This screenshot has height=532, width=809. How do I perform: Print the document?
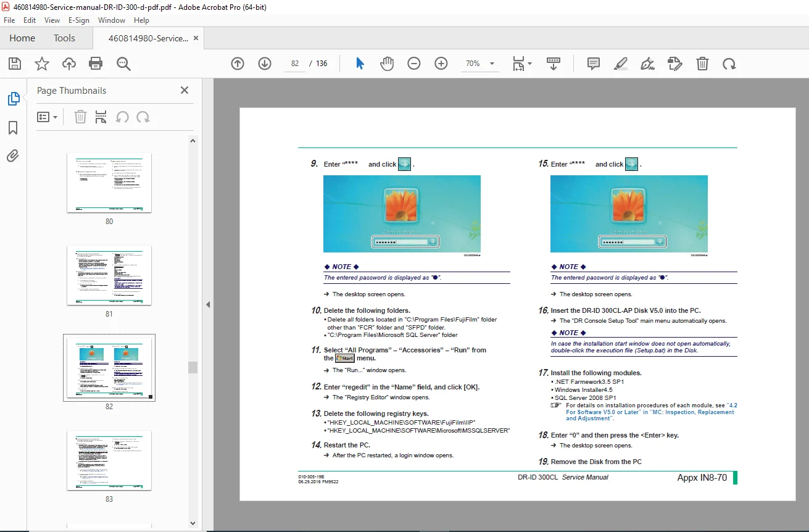(96, 64)
